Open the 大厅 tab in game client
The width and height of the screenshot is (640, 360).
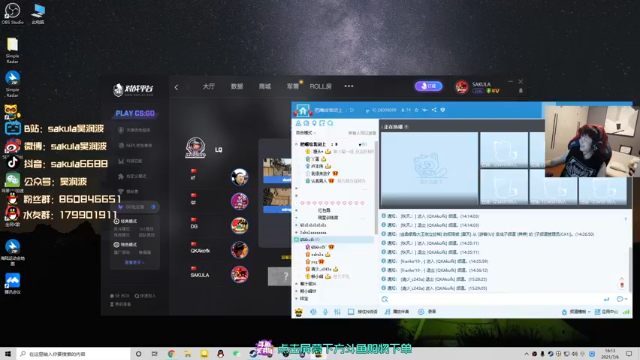pos(209,87)
